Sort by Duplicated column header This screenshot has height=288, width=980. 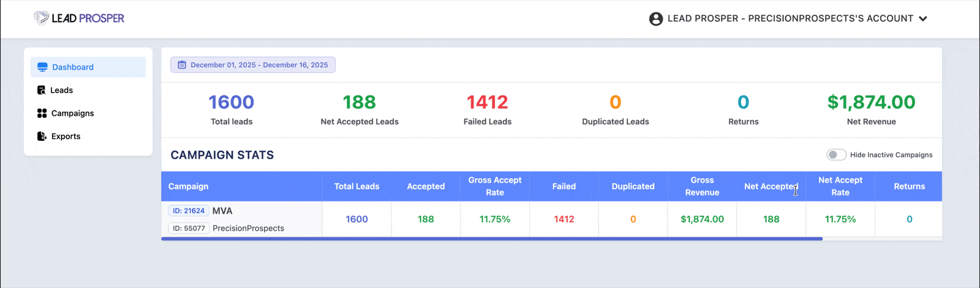point(633,186)
